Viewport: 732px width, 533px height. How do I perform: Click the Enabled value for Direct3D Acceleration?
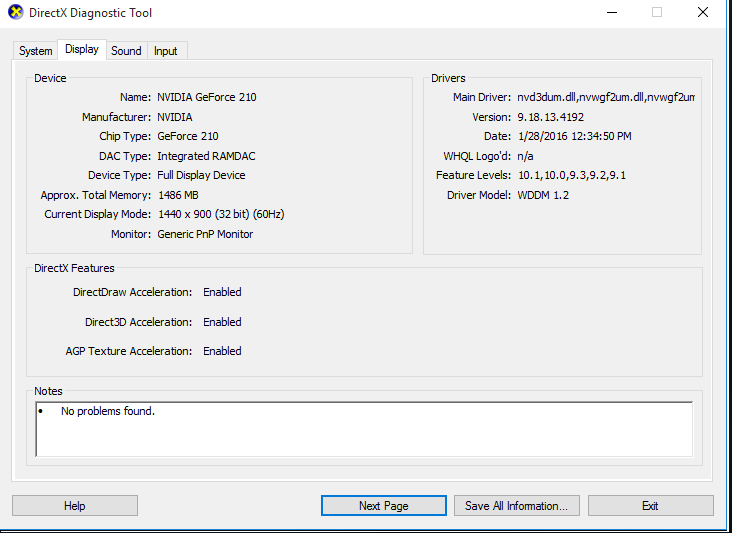[222, 322]
